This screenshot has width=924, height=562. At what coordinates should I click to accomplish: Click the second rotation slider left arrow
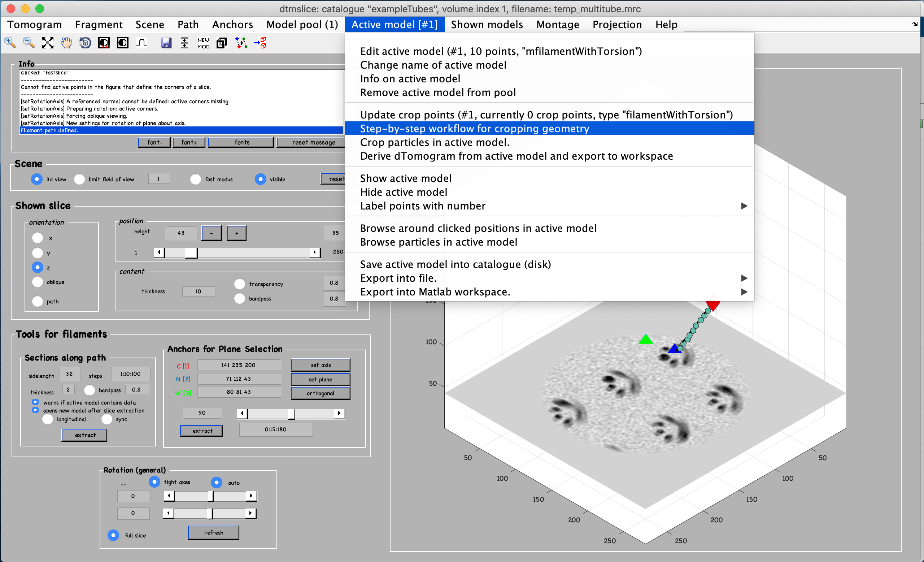(168, 513)
